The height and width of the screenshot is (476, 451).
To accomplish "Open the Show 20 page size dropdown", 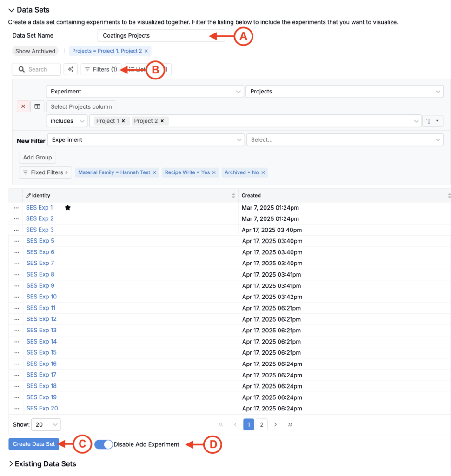I will tap(46, 424).
